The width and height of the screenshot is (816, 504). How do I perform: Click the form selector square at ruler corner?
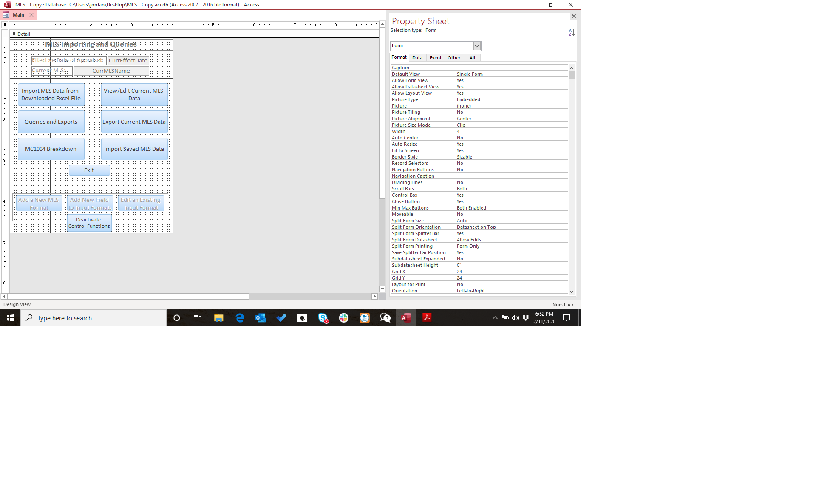click(5, 25)
